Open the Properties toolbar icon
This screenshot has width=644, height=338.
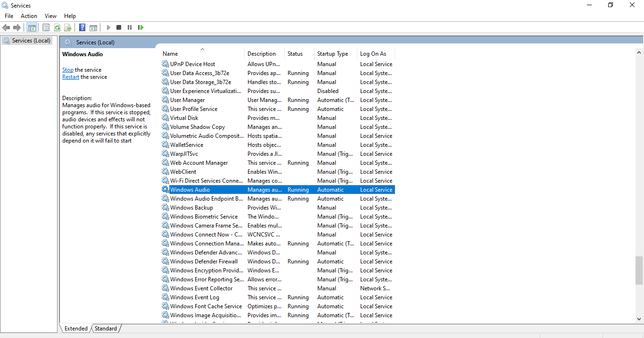(x=46, y=27)
